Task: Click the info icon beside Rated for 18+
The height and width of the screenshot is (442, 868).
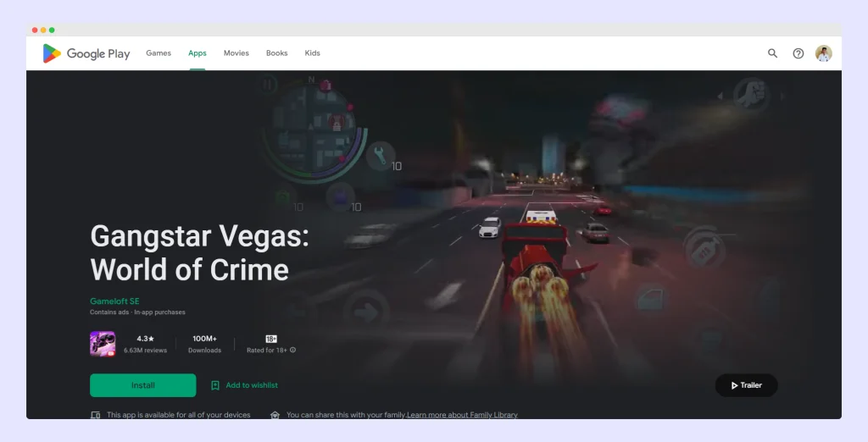Action: (x=292, y=350)
